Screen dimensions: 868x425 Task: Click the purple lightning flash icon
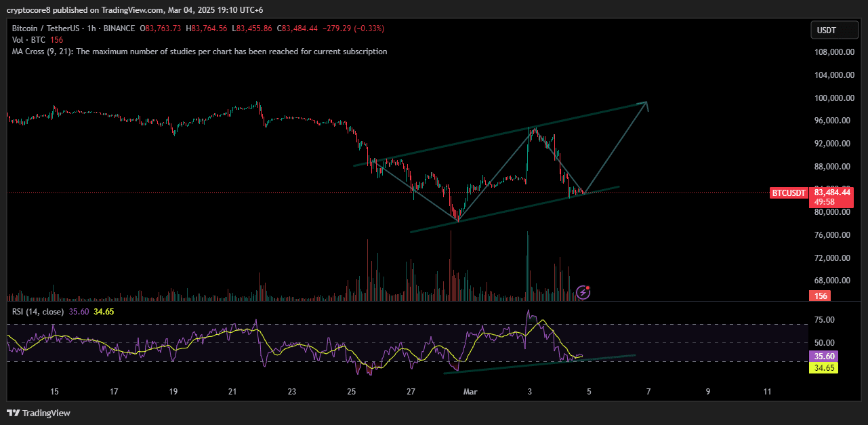(583, 292)
